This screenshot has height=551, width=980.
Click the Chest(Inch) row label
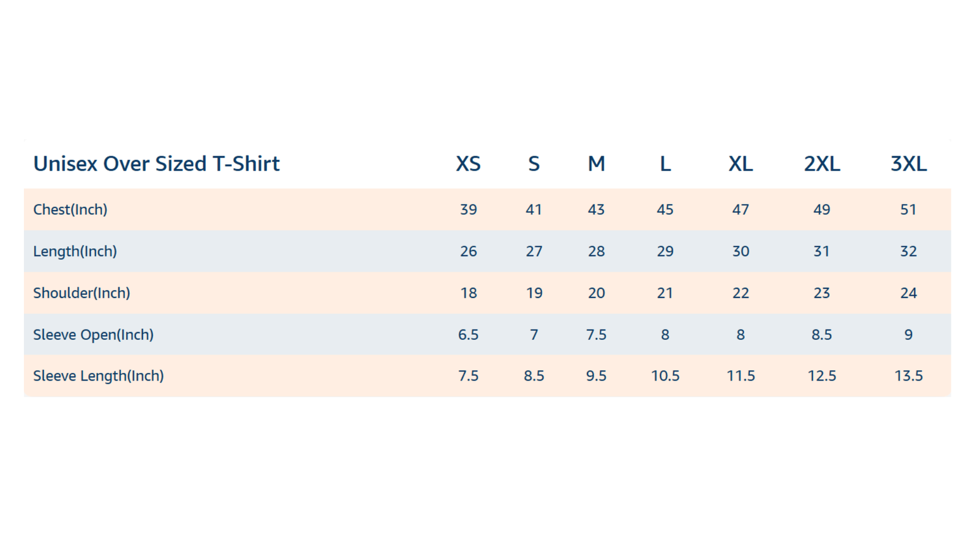(x=70, y=209)
